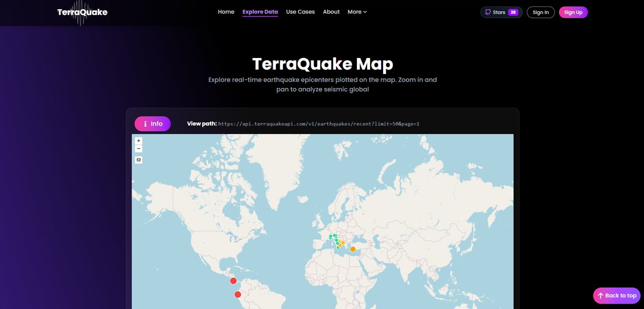Select the lower red marker near Peru
The image size is (644, 309).
click(237, 294)
